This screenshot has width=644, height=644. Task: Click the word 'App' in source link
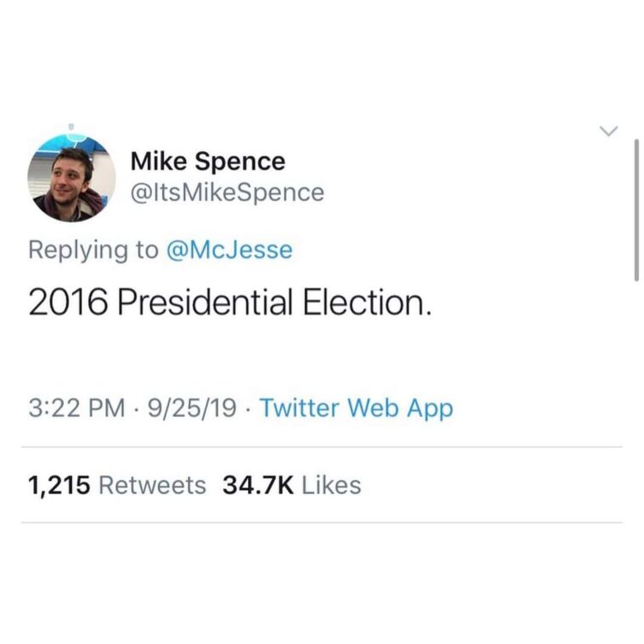[430, 409]
